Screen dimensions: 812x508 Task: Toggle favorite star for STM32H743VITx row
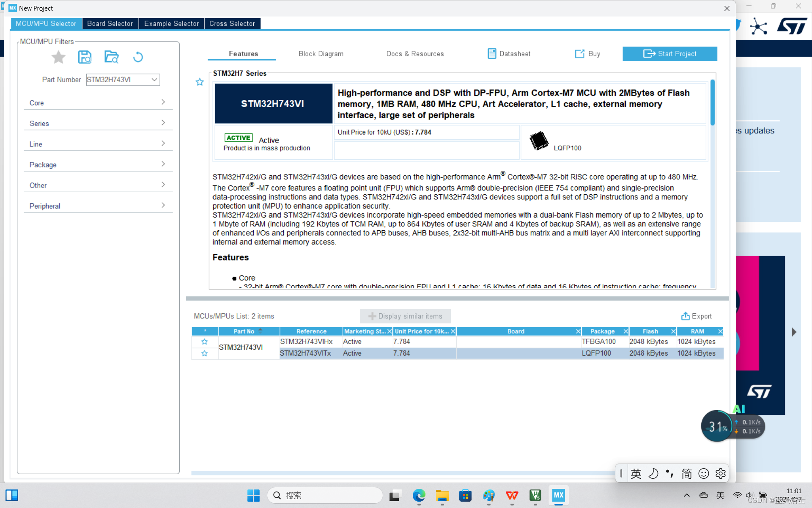pos(205,353)
